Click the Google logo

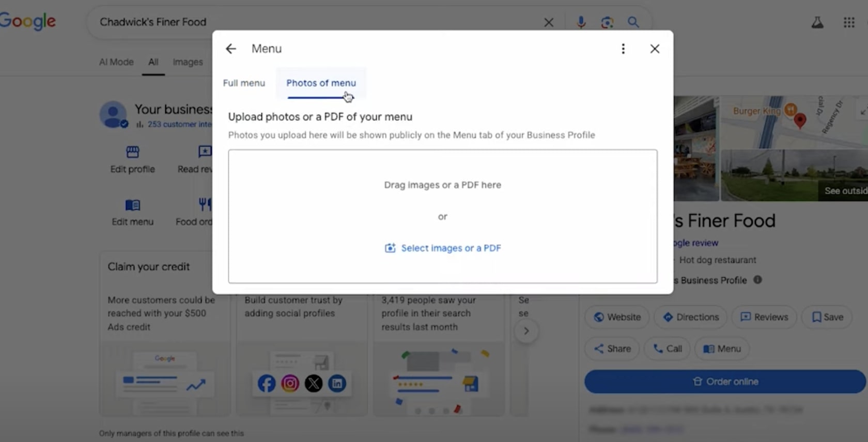[28, 21]
